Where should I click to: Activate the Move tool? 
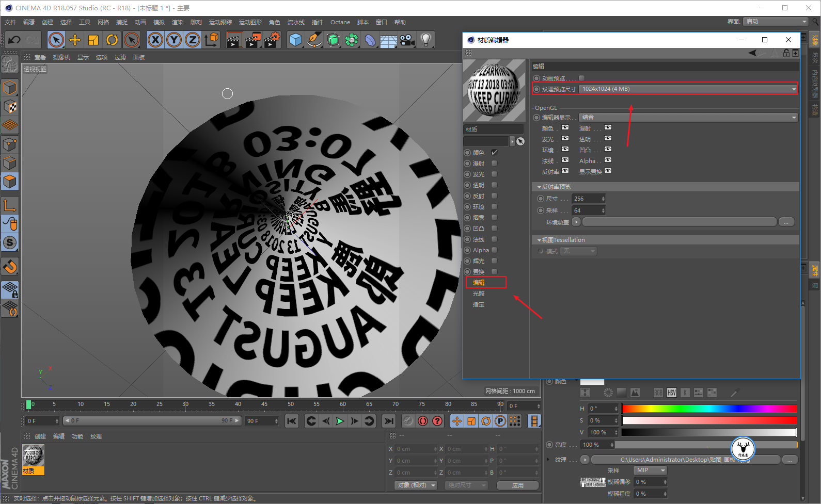75,40
